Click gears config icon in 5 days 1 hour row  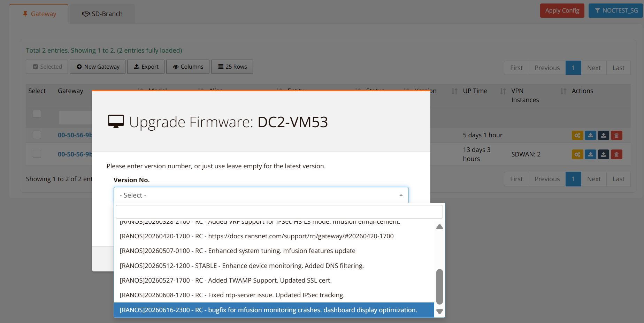(577, 135)
